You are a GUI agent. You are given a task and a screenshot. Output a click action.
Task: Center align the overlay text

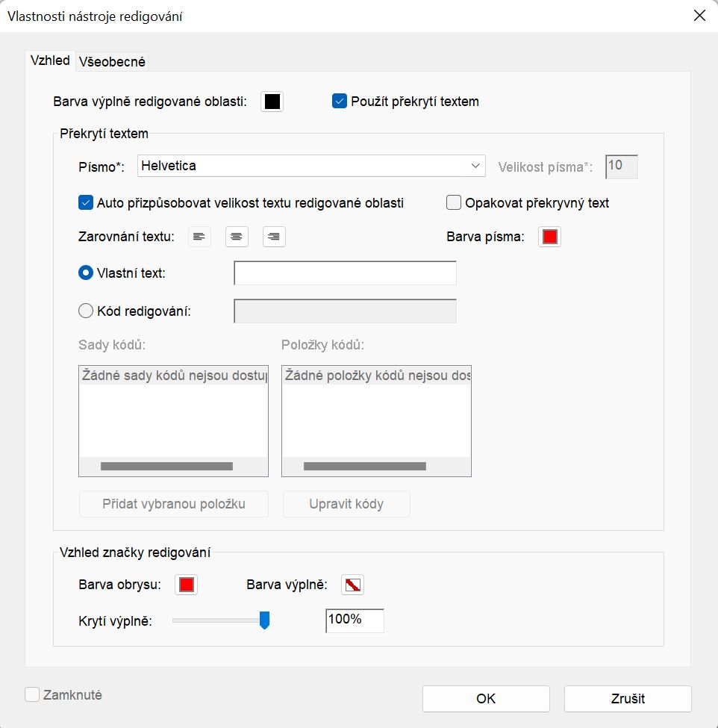pyautogui.click(x=236, y=237)
